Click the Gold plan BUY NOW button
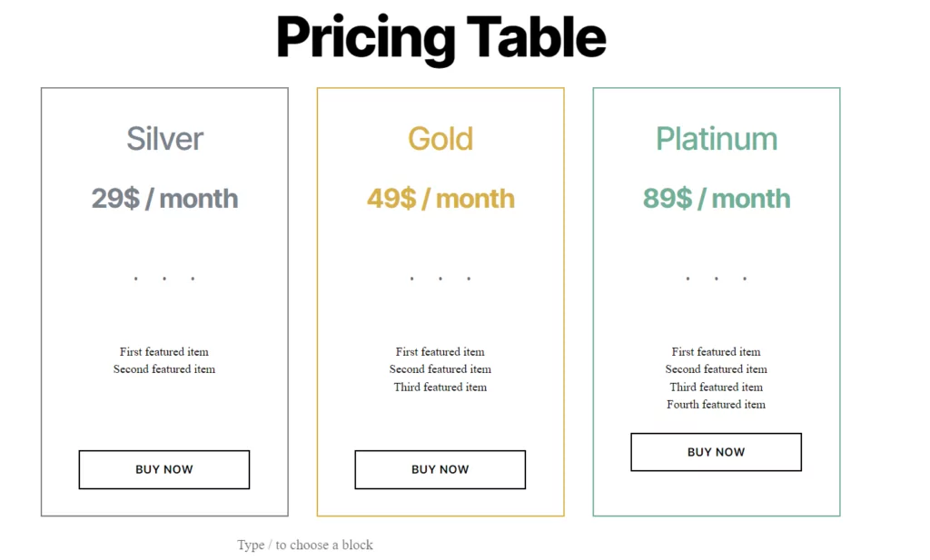 (440, 469)
